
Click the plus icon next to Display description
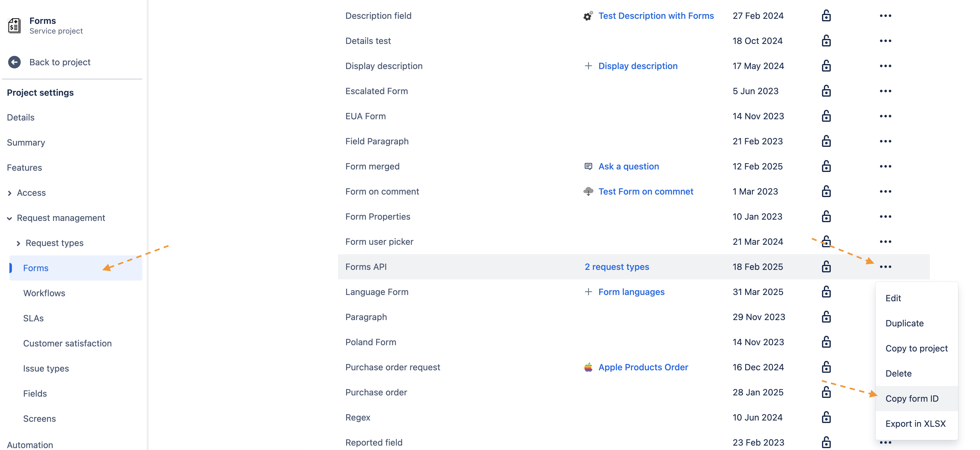(x=588, y=66)
